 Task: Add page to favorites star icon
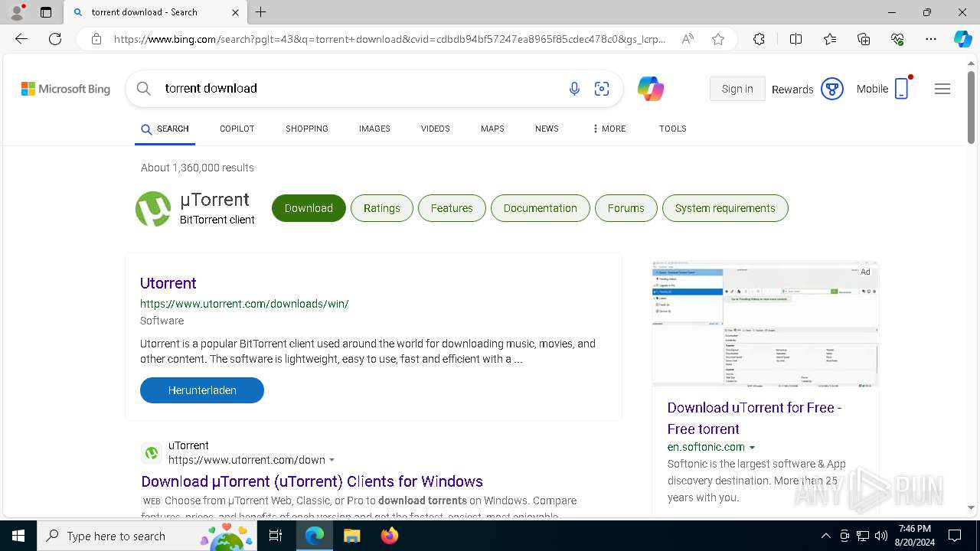click(718, 39)
